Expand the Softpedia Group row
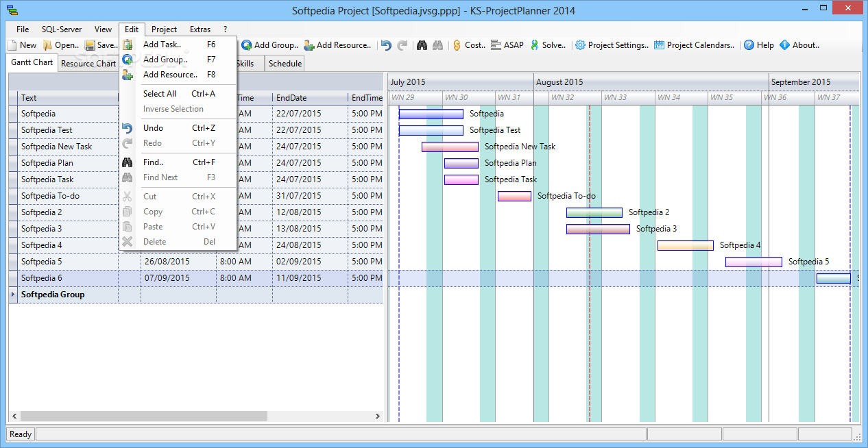The image size is (868, 448). click(x=13, y=295)
